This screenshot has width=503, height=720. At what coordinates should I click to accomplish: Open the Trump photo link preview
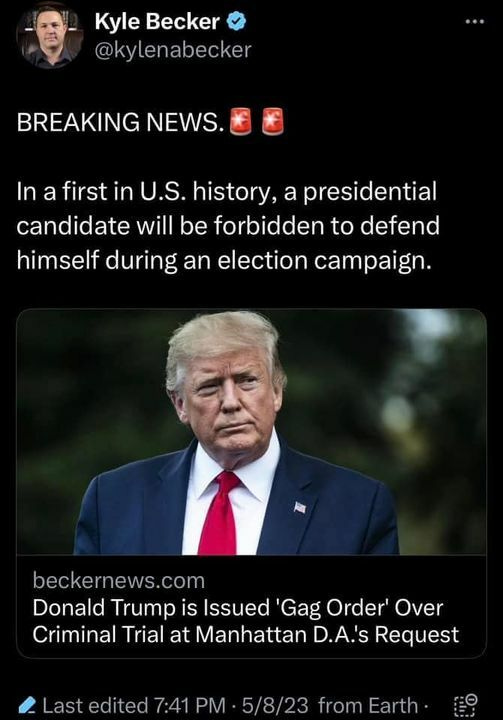pos(251,432)
